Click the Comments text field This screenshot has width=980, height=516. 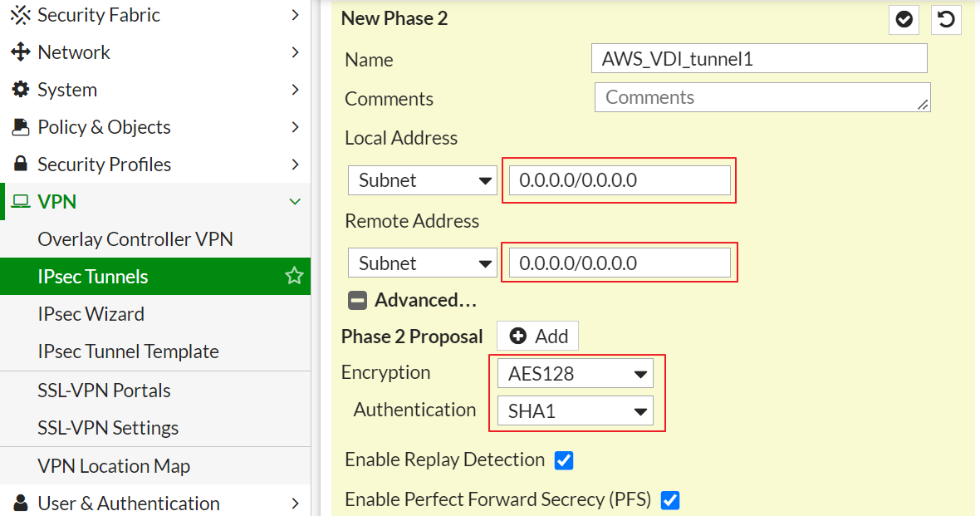click(762, 97)
